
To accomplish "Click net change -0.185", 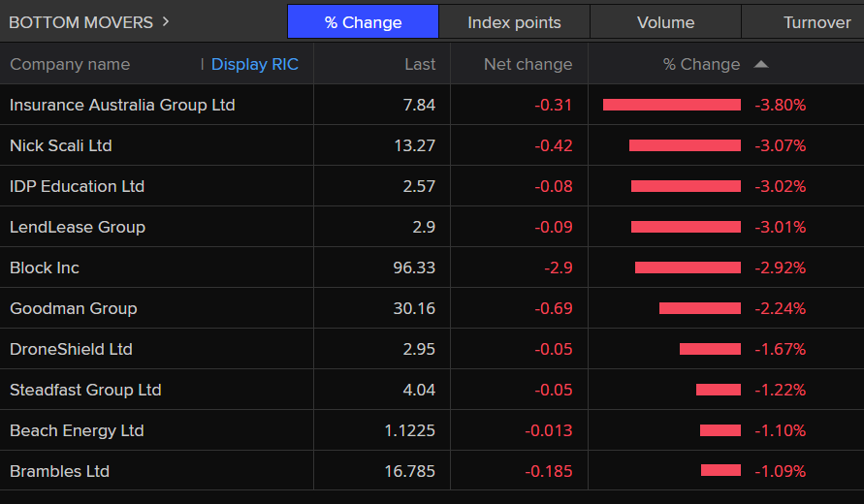I will click(549, 471).
